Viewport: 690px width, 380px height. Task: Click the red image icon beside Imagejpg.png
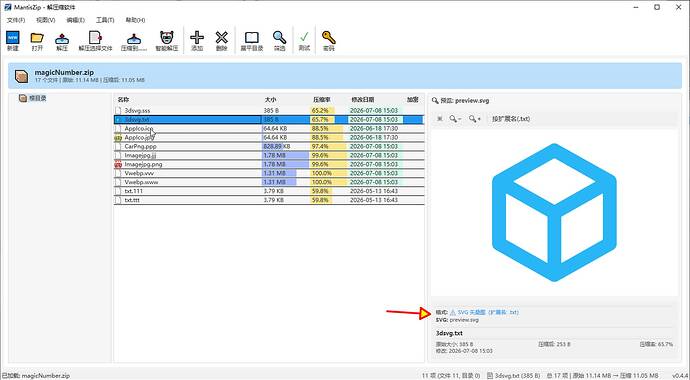click(x=118, y=164)
